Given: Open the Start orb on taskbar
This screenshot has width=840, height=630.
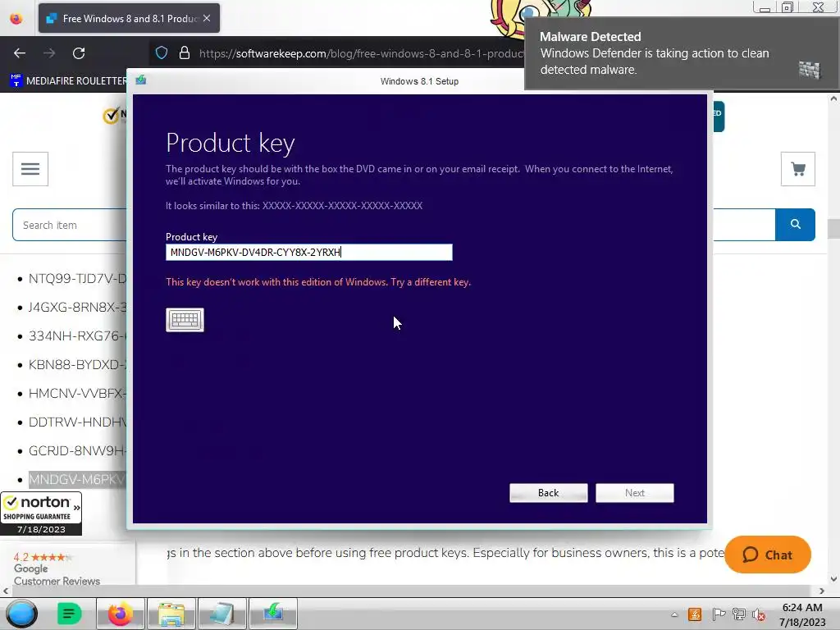Looking at the screenshot, I should click(x=22, y=614).
